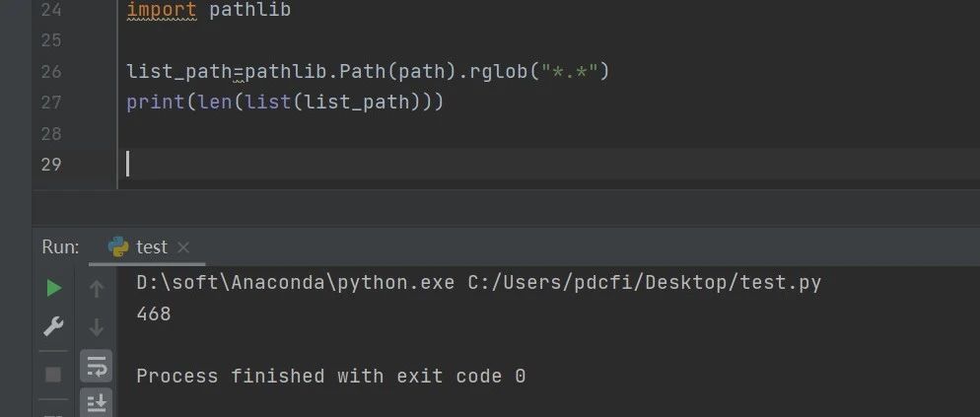Rerun test with the green play icon

[54, 288]
